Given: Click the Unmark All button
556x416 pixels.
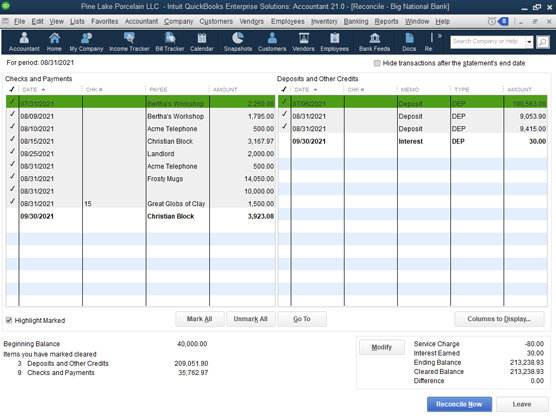Looking at the screenshot, I should pos(250,319).
